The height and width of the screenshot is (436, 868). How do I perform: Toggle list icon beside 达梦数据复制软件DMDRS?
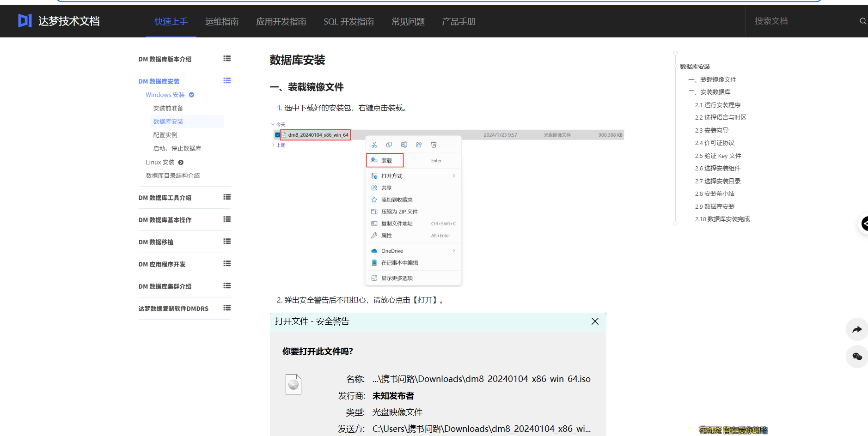227,308
